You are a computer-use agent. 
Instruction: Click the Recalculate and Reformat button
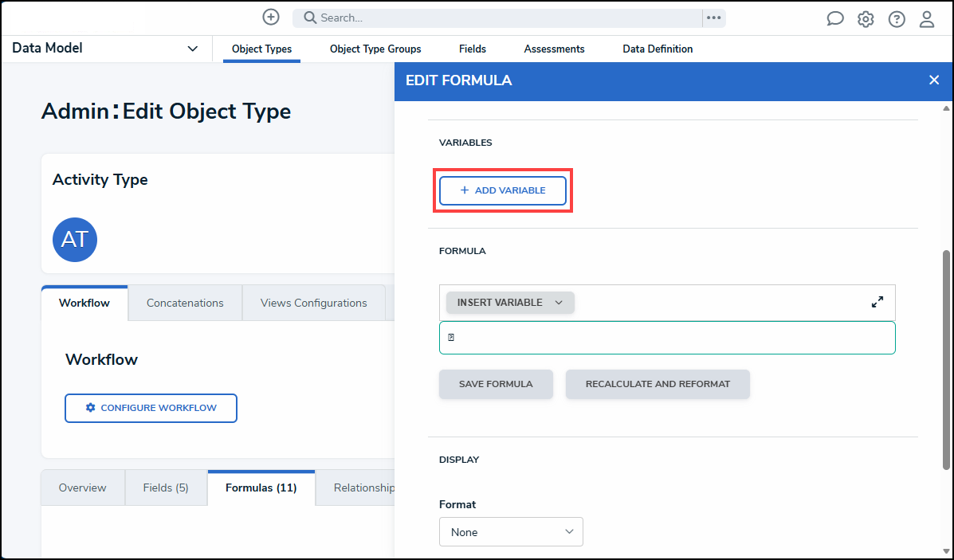(x=658, y=384)
